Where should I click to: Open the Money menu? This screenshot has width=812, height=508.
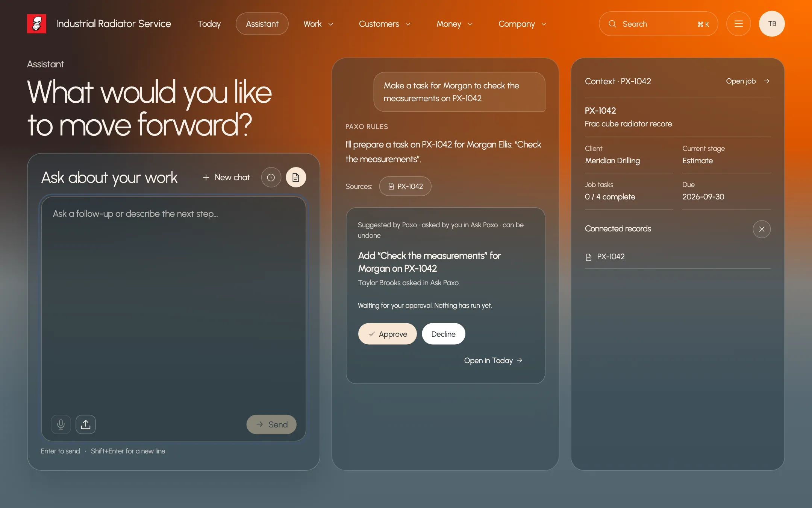pos(454,24)
